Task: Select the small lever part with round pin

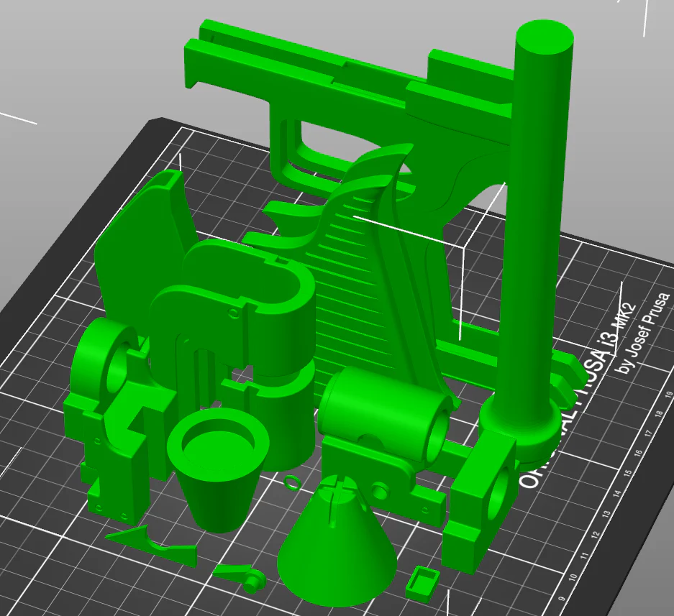Action: [x=241, y=577]
